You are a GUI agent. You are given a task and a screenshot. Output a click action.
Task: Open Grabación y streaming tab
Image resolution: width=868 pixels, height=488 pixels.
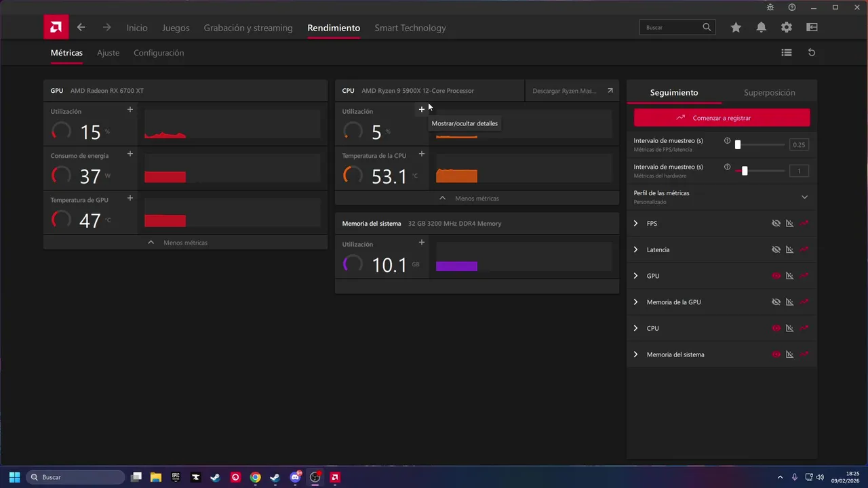point(248,28)
